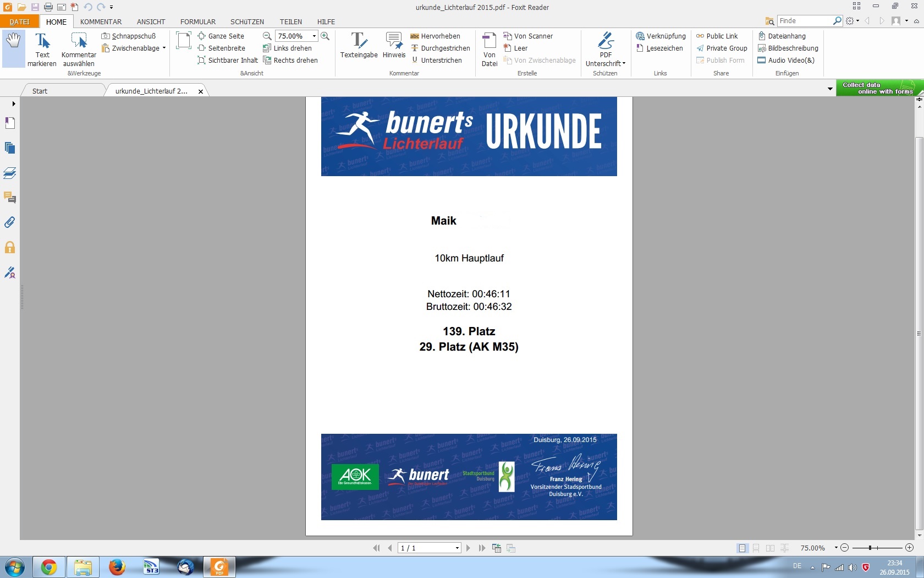Open the DATEI menu
The width and height of the screenshot is (924, 578).
(19, 21)
